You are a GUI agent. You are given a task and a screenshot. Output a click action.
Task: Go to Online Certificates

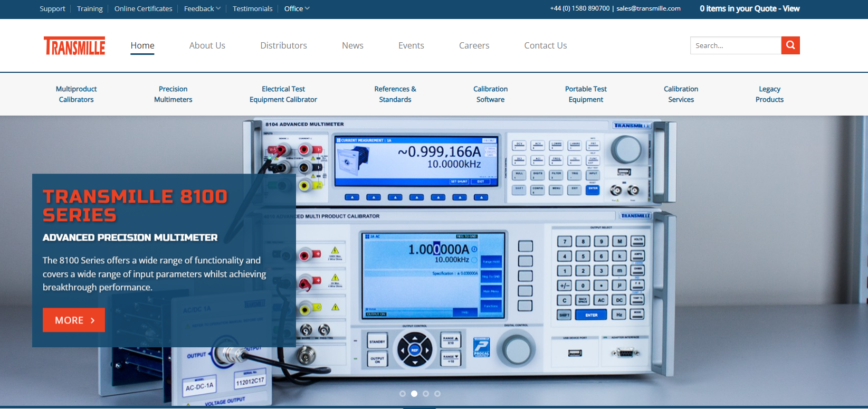(144, 8)
